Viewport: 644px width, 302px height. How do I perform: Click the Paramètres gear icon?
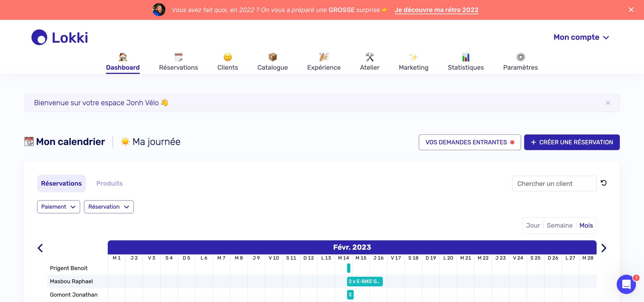[521, 57]
